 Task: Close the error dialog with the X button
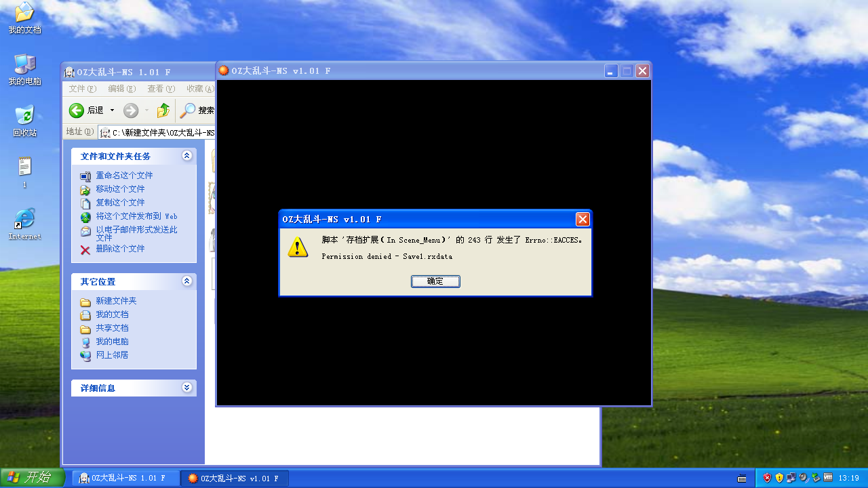(x=583, y=219)
